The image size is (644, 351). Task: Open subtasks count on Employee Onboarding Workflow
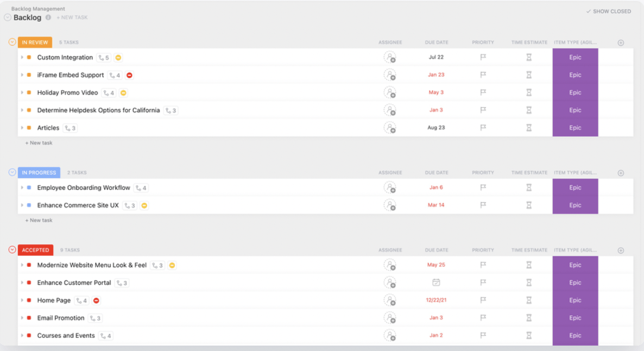141,188
